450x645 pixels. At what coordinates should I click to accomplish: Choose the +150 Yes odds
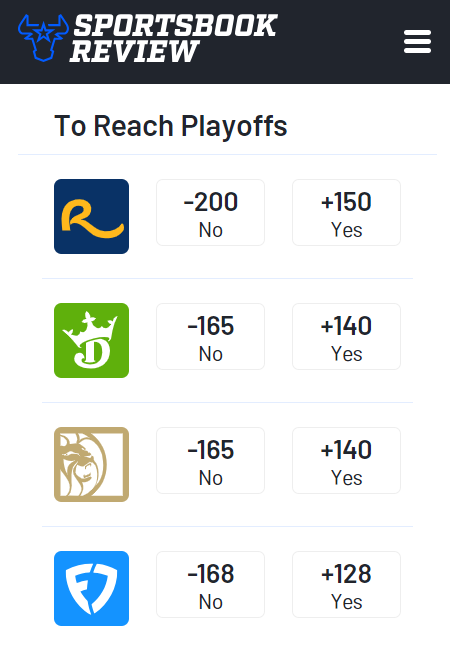coord(346,212)
